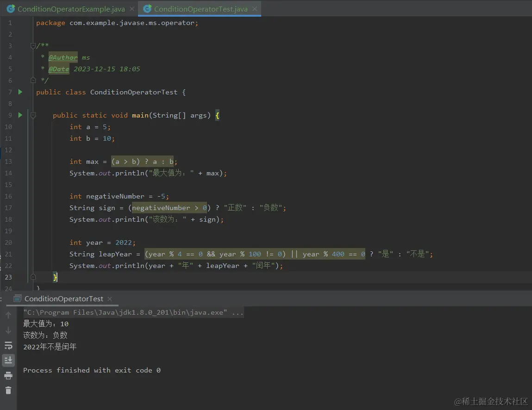Close the ConditionOperatorTest run tab
Screen dimensions: 532x410
pos(110,299)
